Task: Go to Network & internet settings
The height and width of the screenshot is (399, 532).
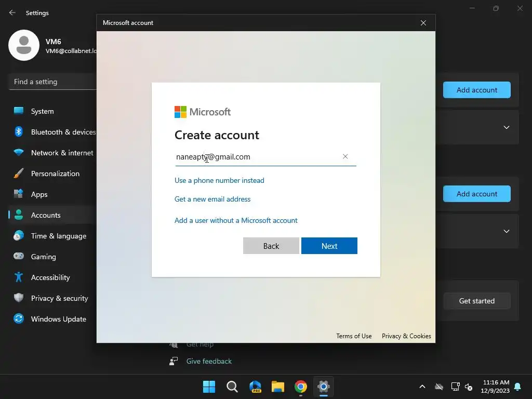Action: click(62, 153)
